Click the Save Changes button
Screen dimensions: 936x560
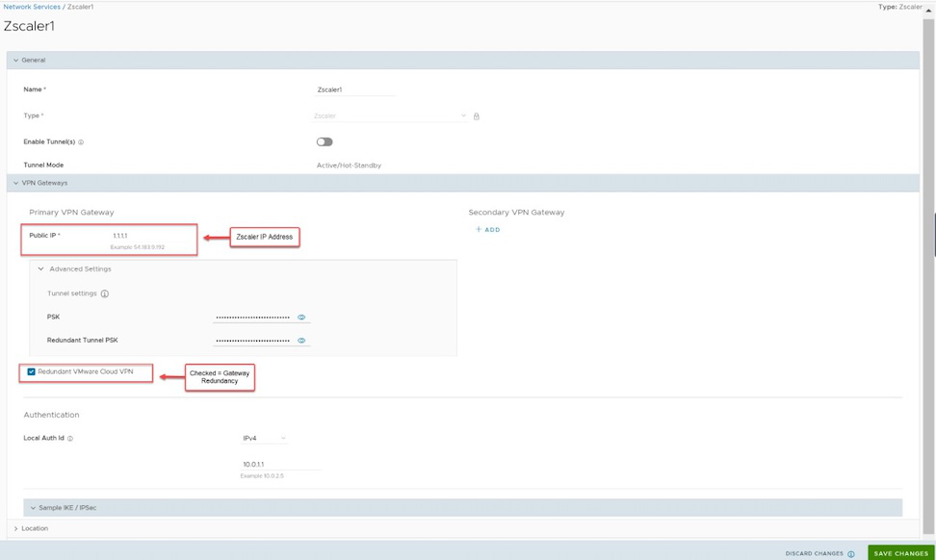(x=900, y=553)
